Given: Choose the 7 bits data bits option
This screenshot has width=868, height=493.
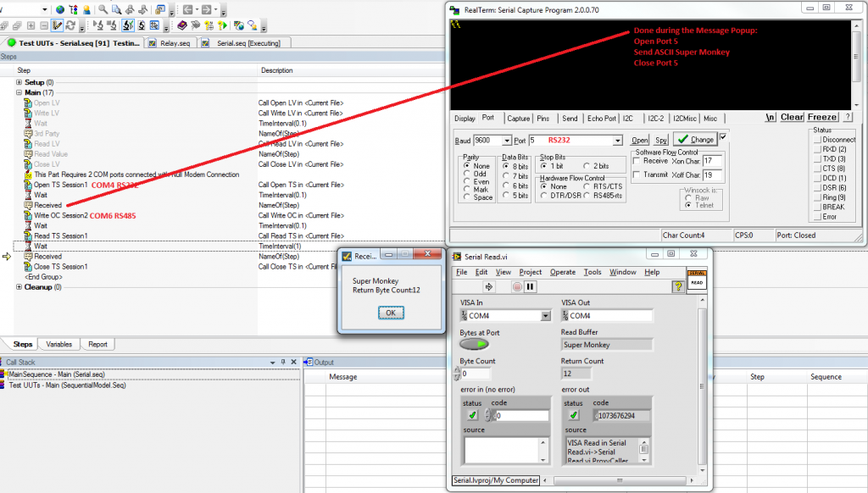Looking at the screenshot, I should [x=505, y=176].
